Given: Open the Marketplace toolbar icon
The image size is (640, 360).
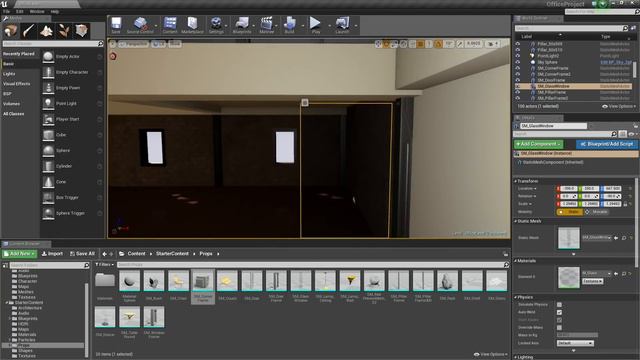Looking at the screenshot, I should coord(192,25).
